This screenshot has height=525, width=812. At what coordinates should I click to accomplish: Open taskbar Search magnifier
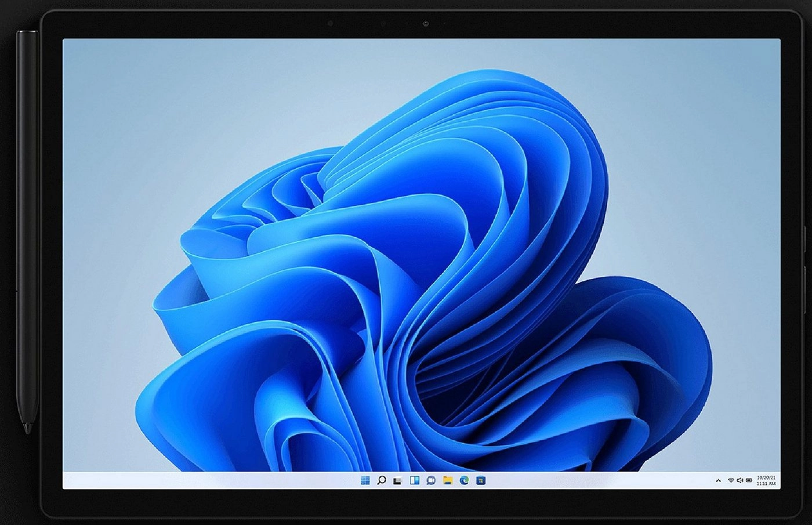pyautogui.click(x=382, y=480)
